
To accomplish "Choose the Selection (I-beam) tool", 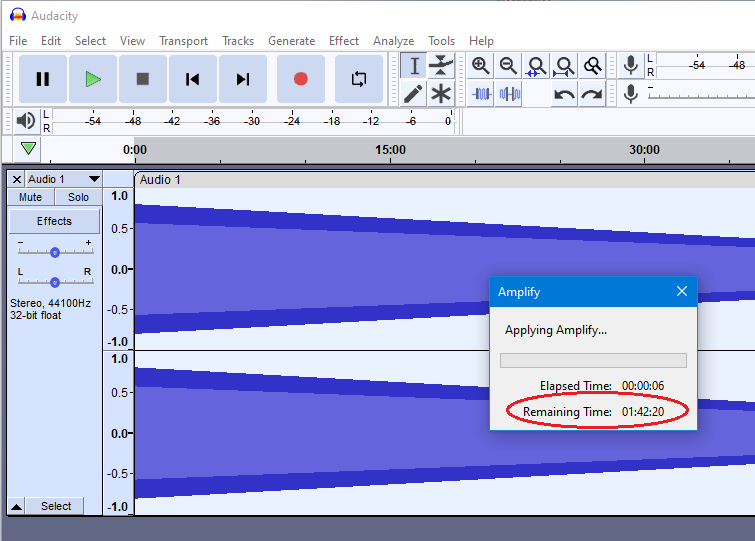I will (414, 65).
